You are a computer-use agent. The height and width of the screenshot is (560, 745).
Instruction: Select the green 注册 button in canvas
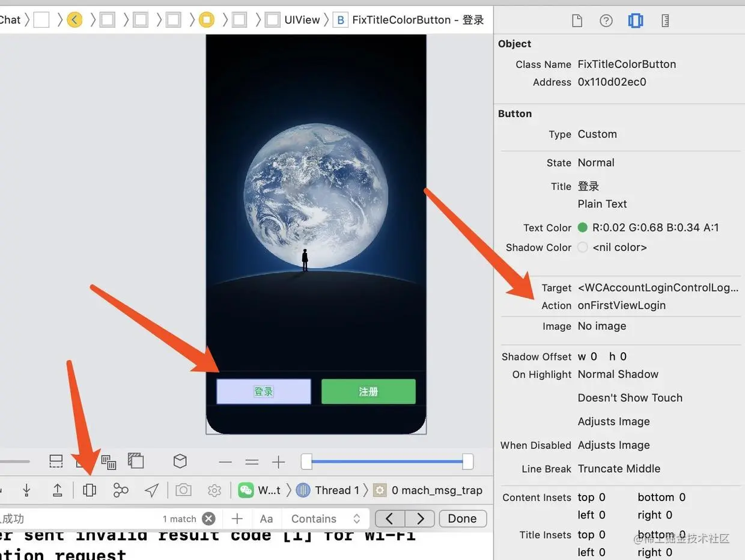pyautogui.click(x=368, y=392)
